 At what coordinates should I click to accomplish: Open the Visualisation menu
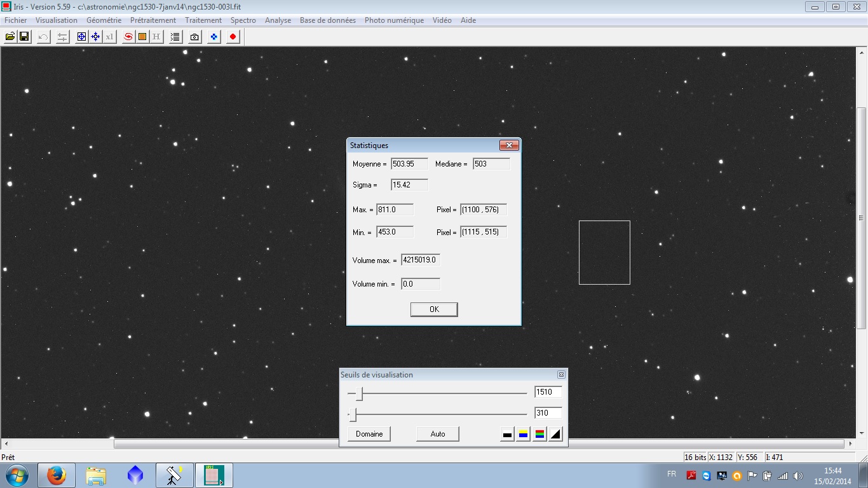57,20
